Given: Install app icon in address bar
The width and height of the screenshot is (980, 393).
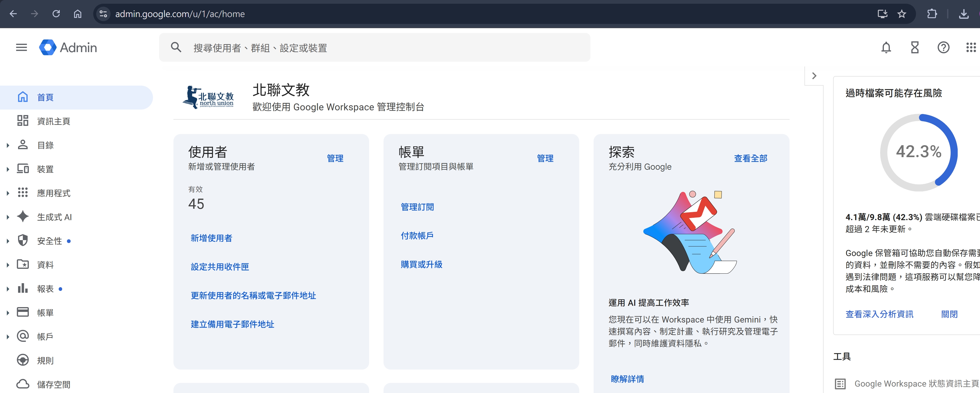Looking at the screenshot, I should [x=882, y=14].
